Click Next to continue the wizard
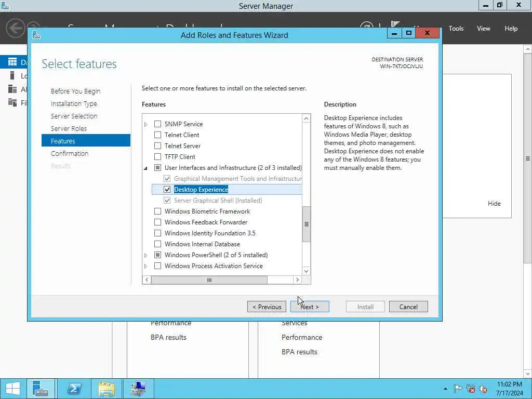Viewport: 532px width, 399px height. [310, 307]
